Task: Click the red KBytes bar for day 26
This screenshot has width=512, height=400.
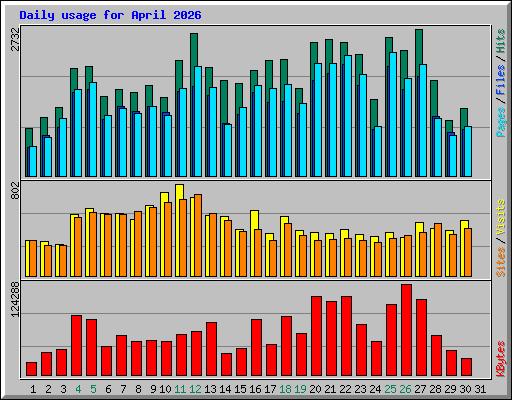Action: pos(406,330)
